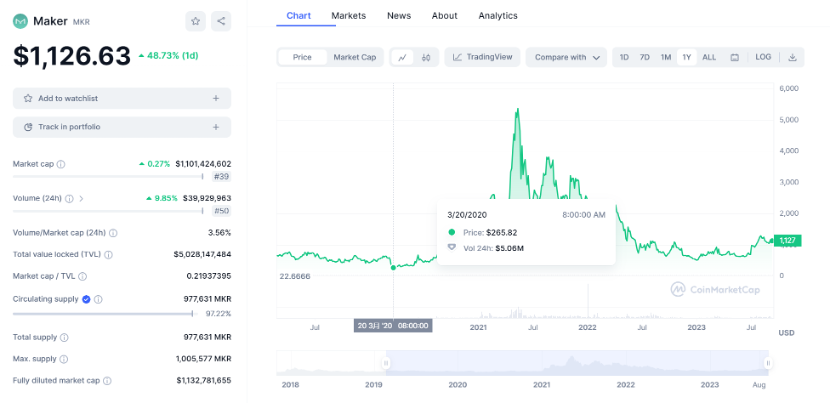This screenshot has width=830, height=404.
Task: Click the 20 3月 '20 08:00:00 date marker
Action: click(393, 326)
